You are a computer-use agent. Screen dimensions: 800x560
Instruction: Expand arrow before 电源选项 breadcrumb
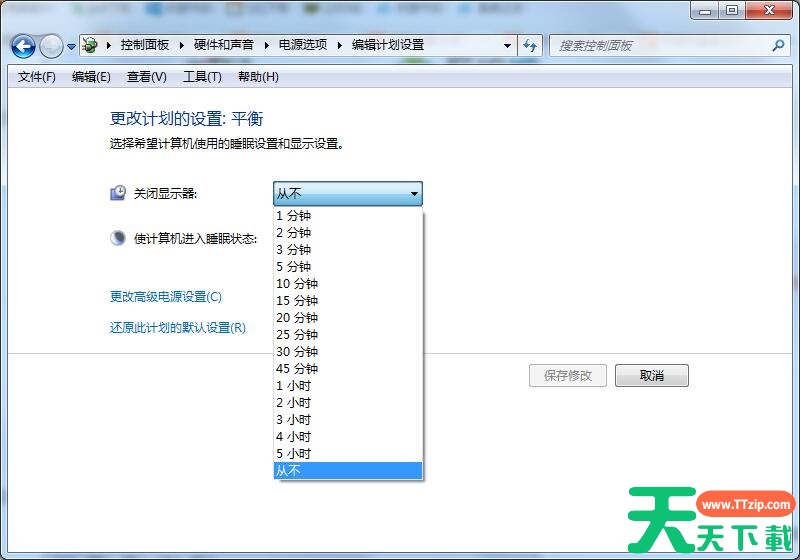[x=266, y=45]
